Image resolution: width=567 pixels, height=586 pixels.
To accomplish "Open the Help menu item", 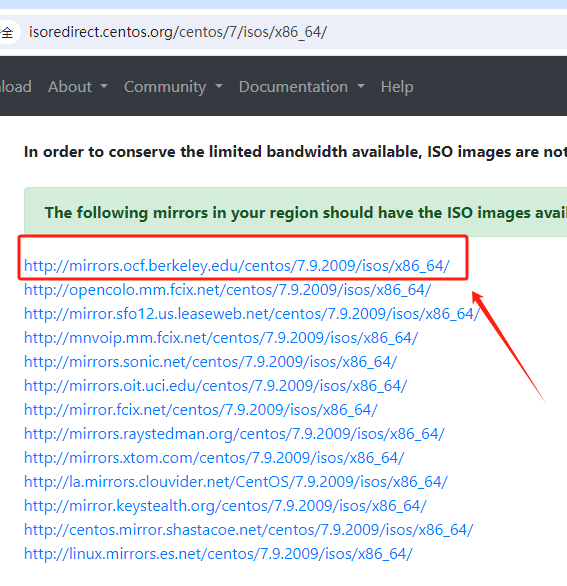I will 397,87.
